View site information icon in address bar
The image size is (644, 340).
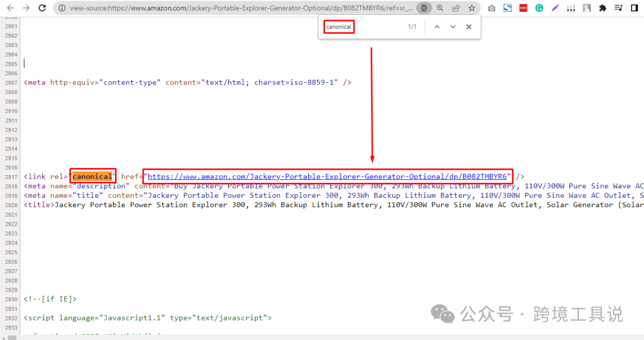[x=61, y=8]
